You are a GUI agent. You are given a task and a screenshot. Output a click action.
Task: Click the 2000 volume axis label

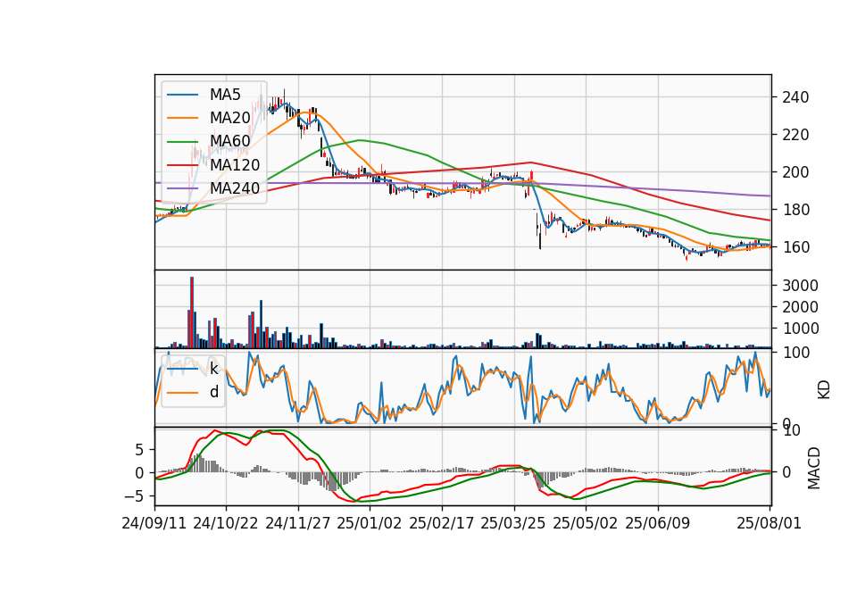800,307
